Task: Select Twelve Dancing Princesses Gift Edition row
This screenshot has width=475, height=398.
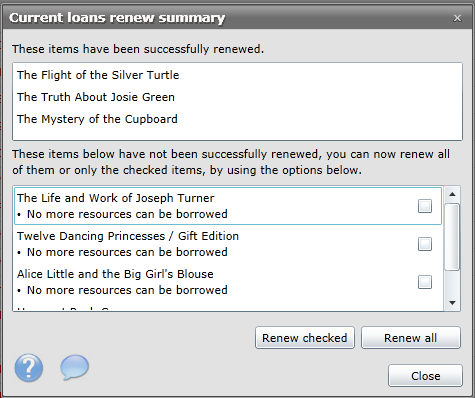Action: 228,244
